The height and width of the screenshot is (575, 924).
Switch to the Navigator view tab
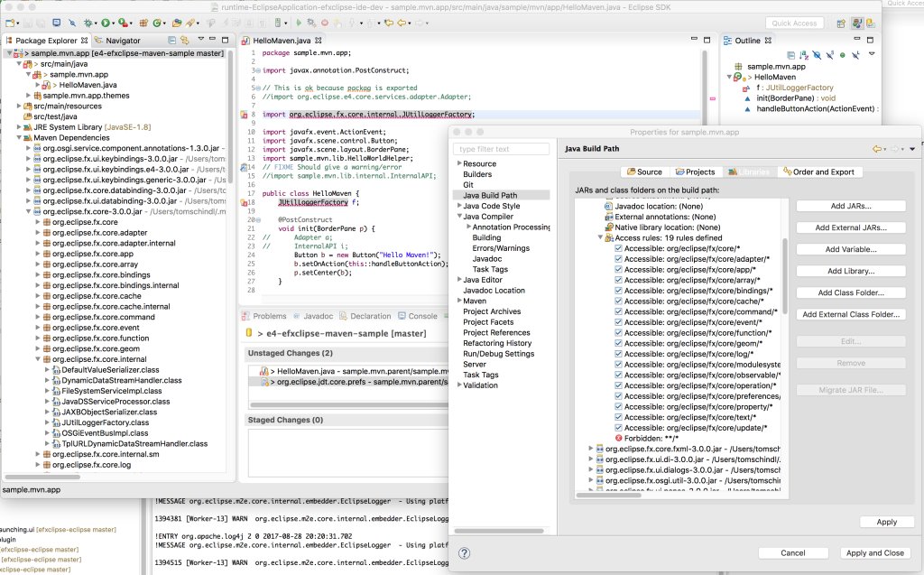click(117, 40)
